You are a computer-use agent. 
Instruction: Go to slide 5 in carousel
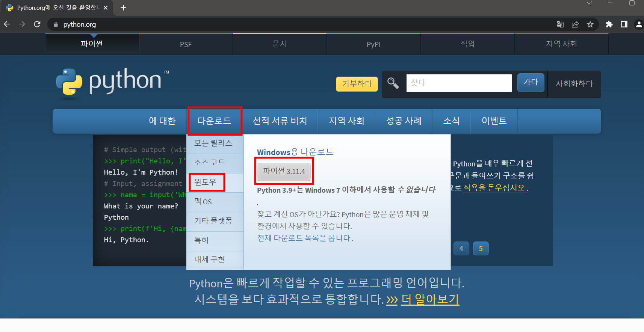[x=481, y=248]
